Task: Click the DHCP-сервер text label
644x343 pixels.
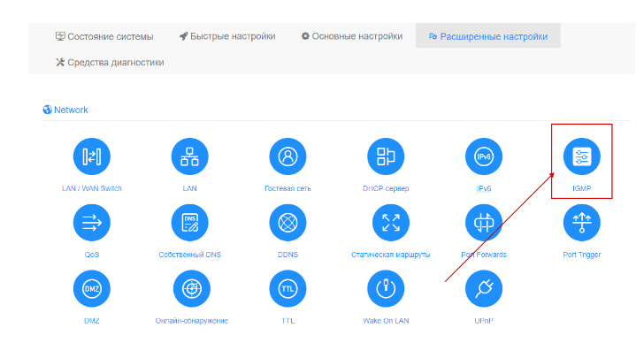Action: click(x=386, y=188)
